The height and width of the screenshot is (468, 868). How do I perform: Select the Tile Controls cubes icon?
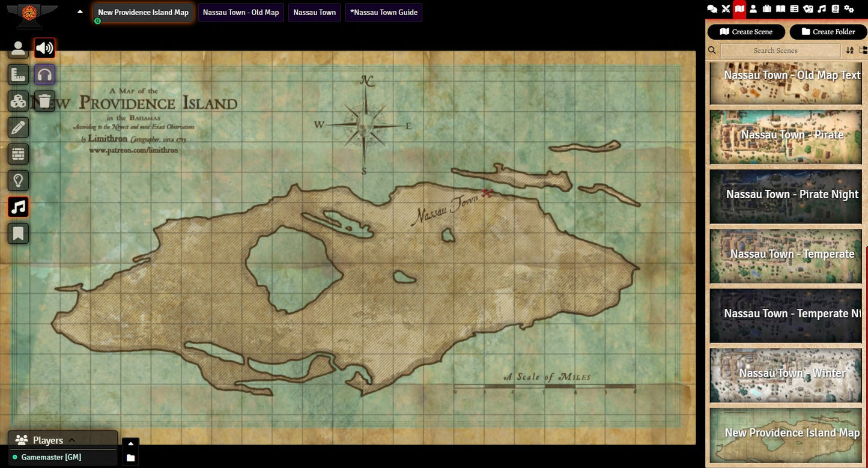[x=18, y=101]
